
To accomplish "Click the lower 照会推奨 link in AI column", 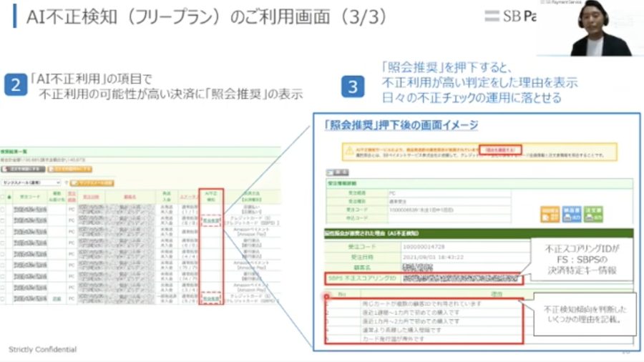I will pyautogui.click(x=211, y=298).
